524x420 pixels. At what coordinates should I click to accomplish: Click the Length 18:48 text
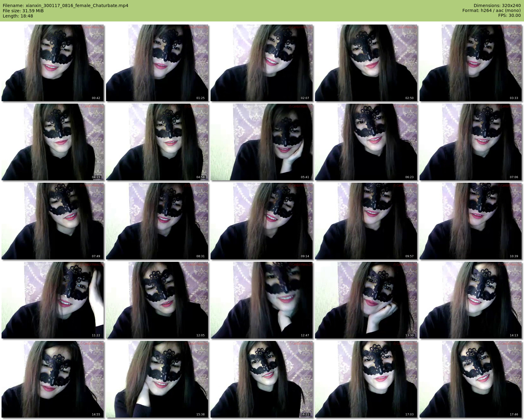point(18,16)
